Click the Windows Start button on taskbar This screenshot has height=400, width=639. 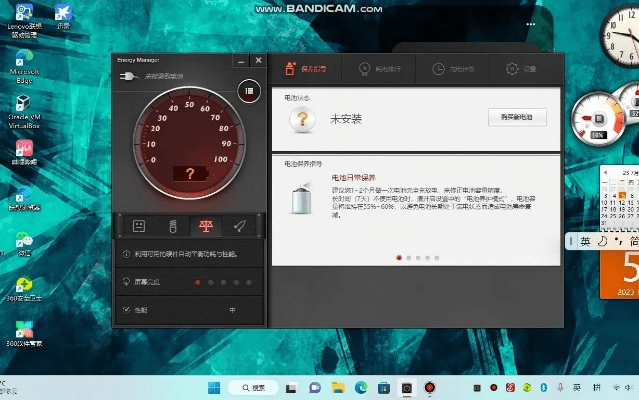pos(213,387)
